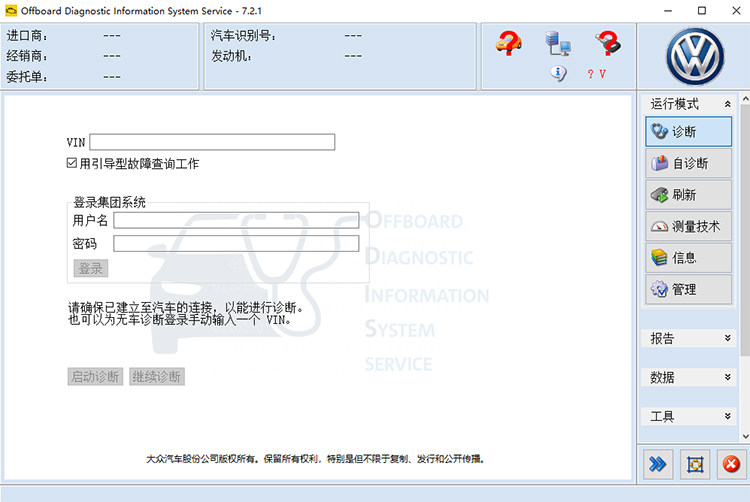750x502 pixels.
Task: Click the VIN input field
Action: (x=212, y=142)
